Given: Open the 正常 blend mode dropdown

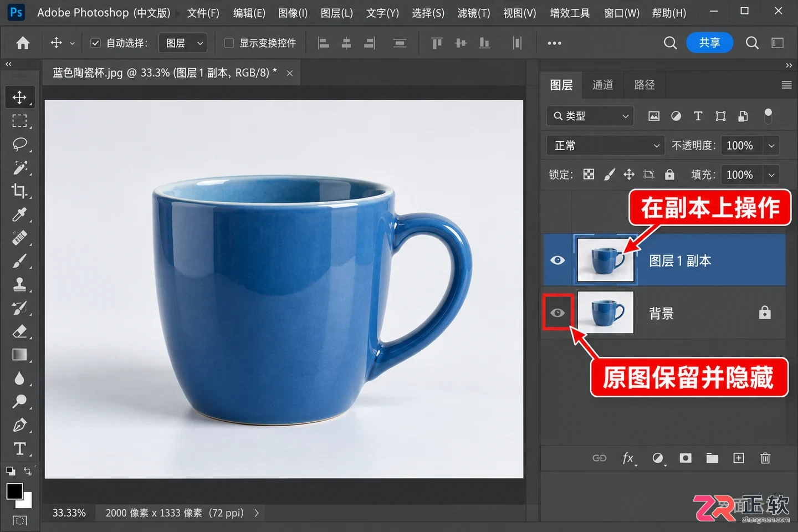Looking at the screenshot, I should pos(605,145).
